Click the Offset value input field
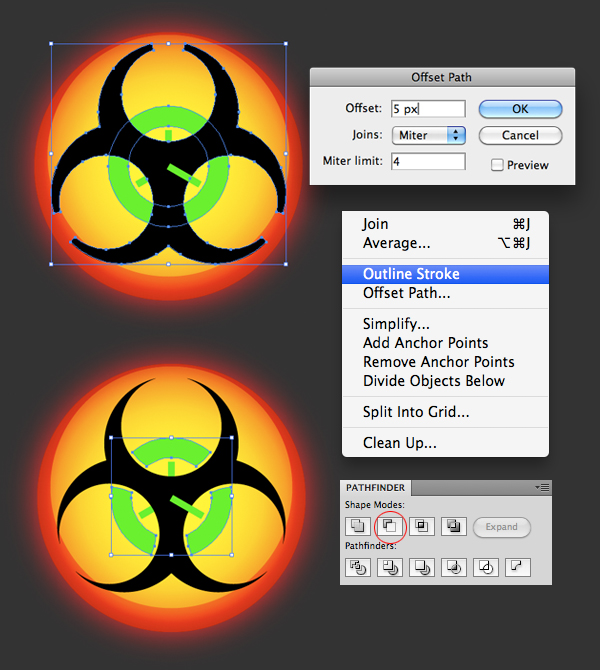The width and height of the screenshot is (600, 670). (428, 109)
